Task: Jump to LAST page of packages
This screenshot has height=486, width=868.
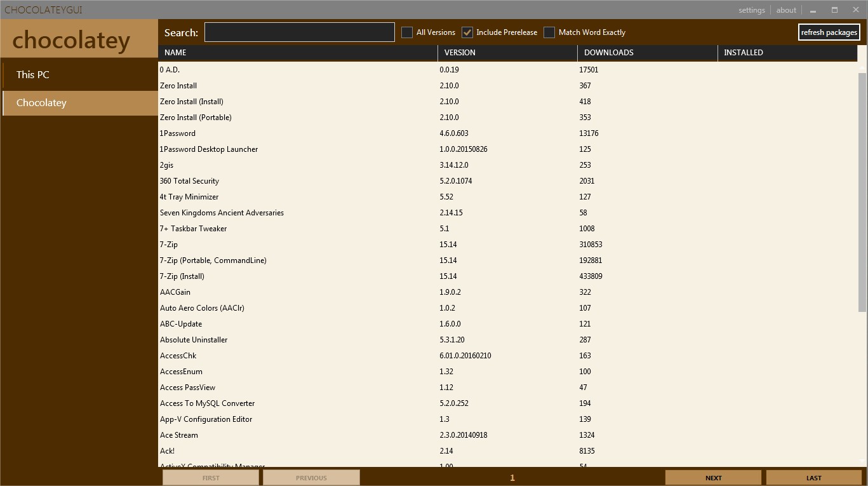Action: click(x=814, y=478)
